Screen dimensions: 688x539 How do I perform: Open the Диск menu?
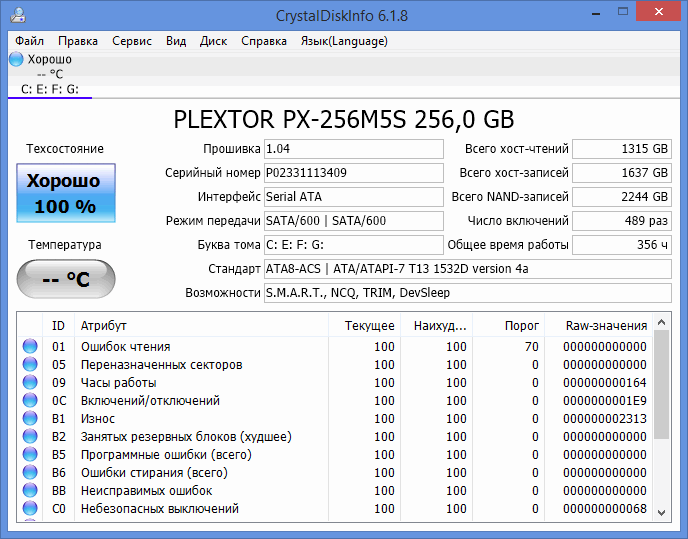pos(213,41)
